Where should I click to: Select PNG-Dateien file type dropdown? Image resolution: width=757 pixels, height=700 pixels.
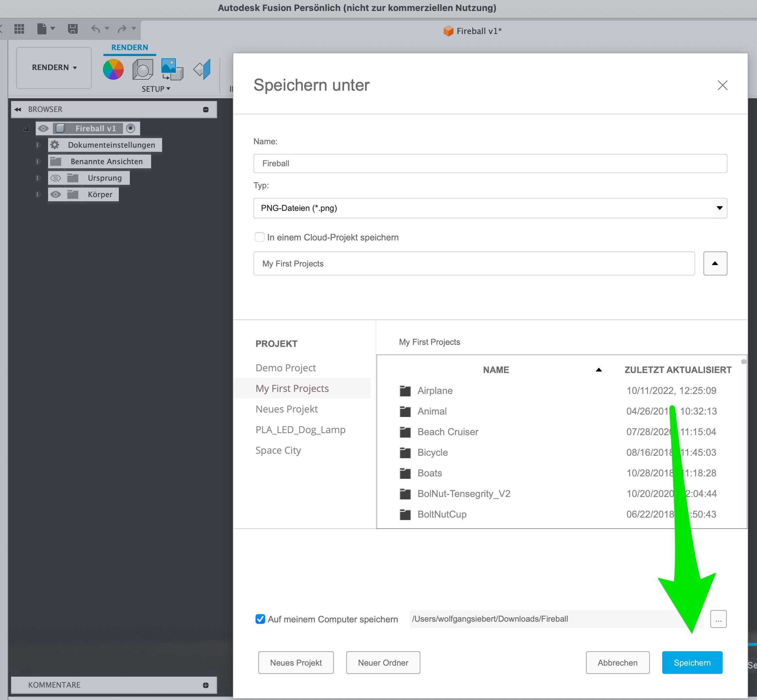point(490,207)
